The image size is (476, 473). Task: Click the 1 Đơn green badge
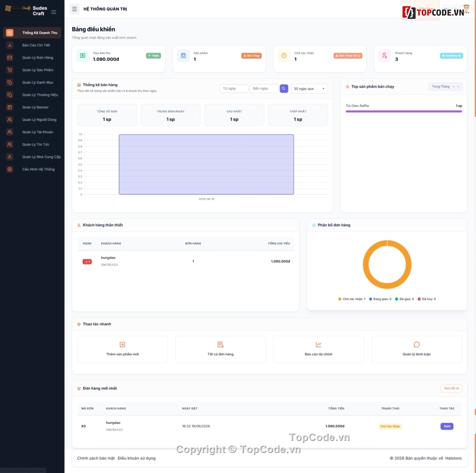(x=154, y=56)
